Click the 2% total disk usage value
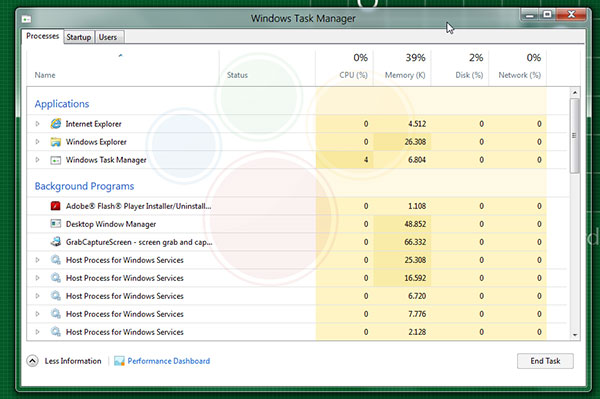The width and height of the screenshot is (600, 399). pos(476,58)
